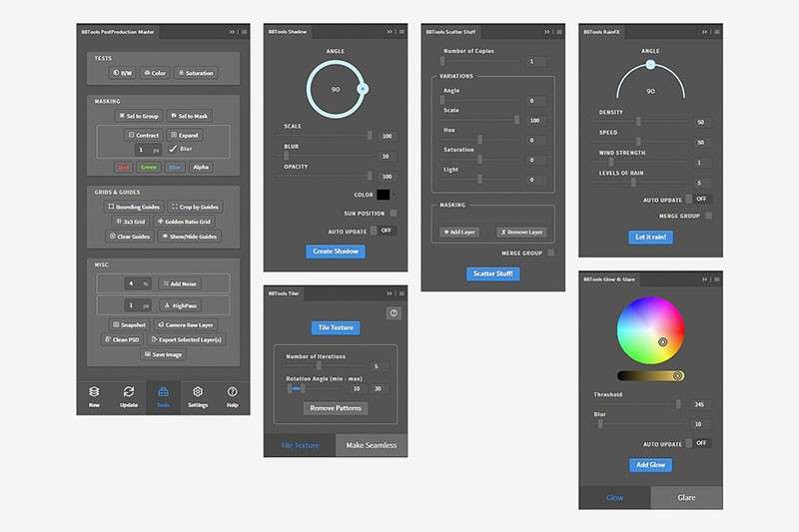Collapse the BBTools RainFX panel

704,31
